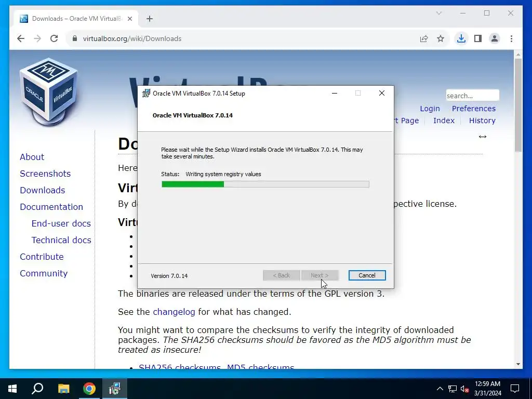
Task: Close the Downloads – Oracle VM VirtualBox tab
Action: point(129,19)
